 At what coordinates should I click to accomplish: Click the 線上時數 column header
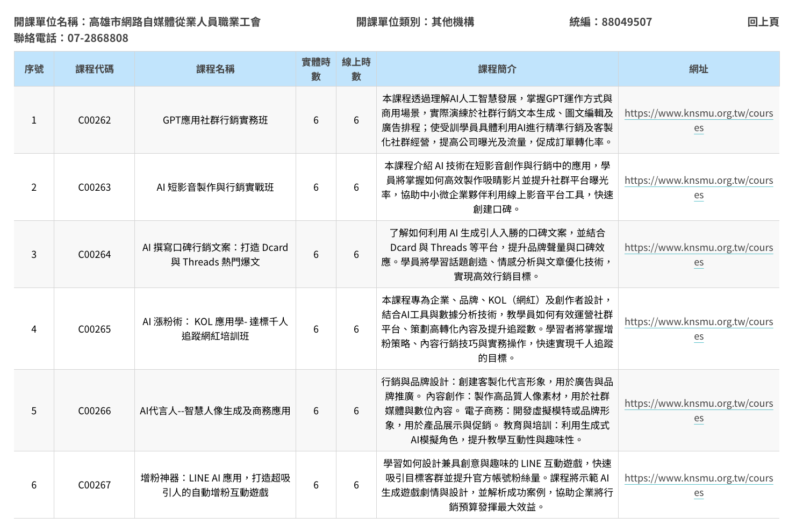356,69
